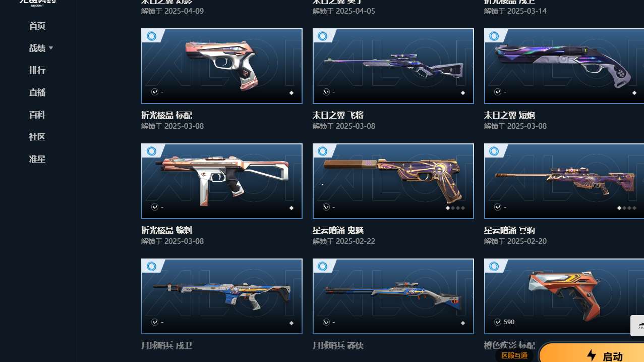Open 百科 from the sidebar
Viewport: 644px width, 362px height.
click(37, 115)
